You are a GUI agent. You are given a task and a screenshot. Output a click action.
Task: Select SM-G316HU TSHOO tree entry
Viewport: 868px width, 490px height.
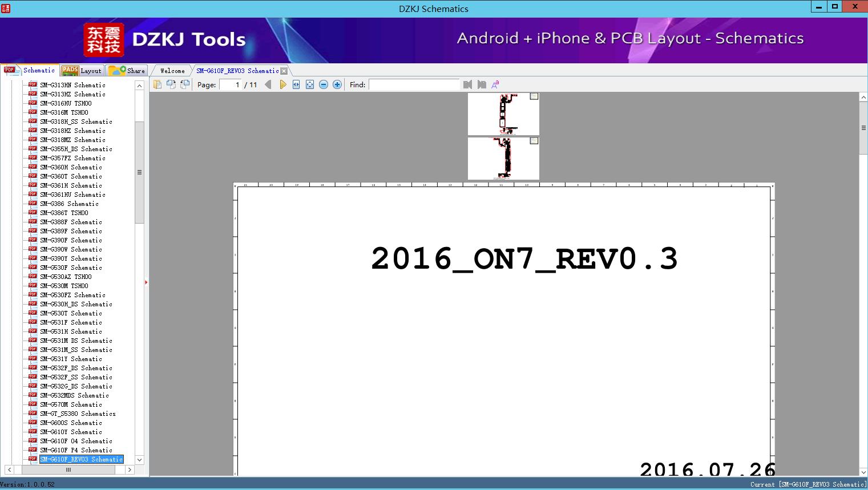66,103
